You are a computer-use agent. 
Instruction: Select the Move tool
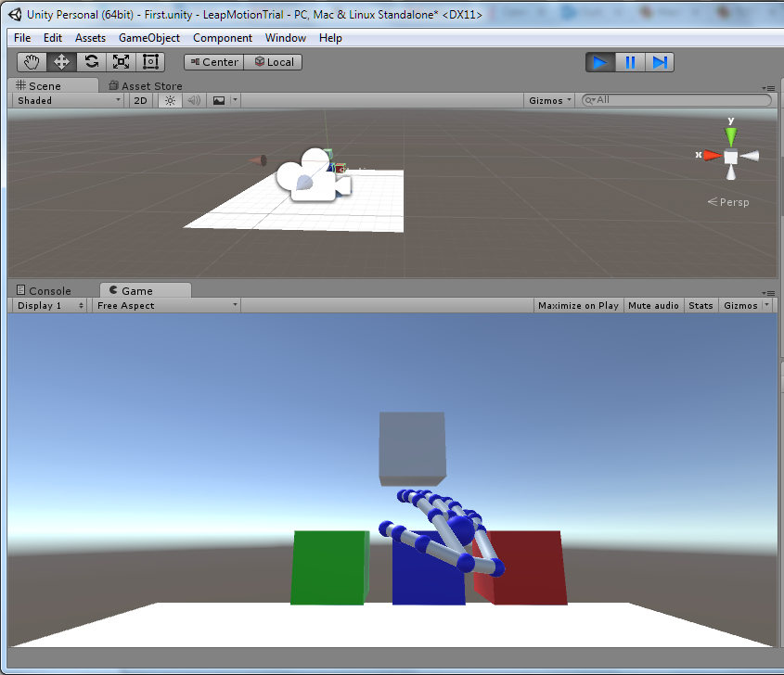(62, 62)
